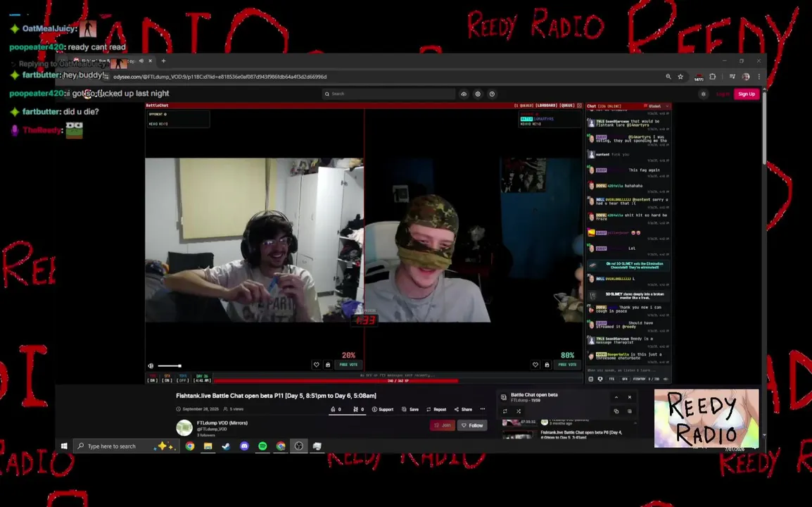
Task: Click the browser zoom magnifier icon
Action: [x=668, y=77]
